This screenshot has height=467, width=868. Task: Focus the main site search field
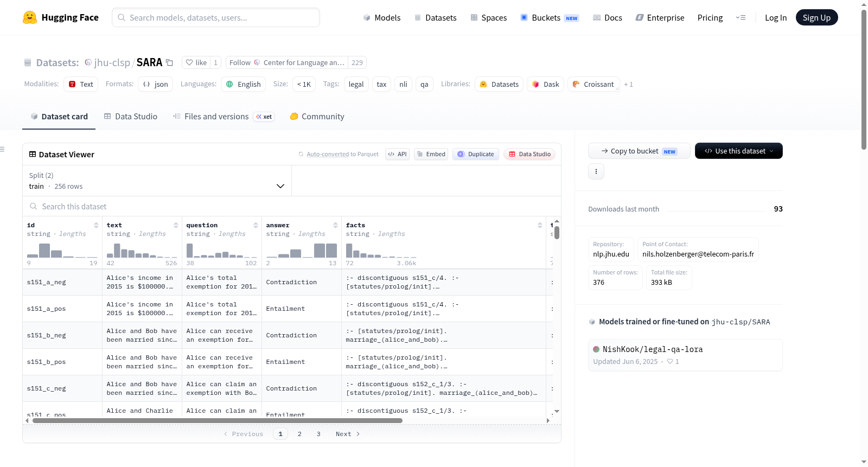coord(216,17)
